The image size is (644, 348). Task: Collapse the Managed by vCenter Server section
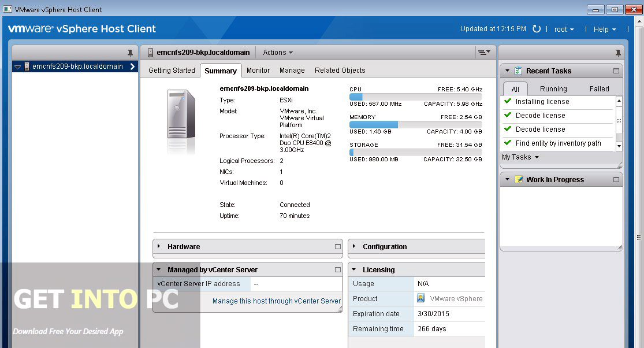[158, 269]
